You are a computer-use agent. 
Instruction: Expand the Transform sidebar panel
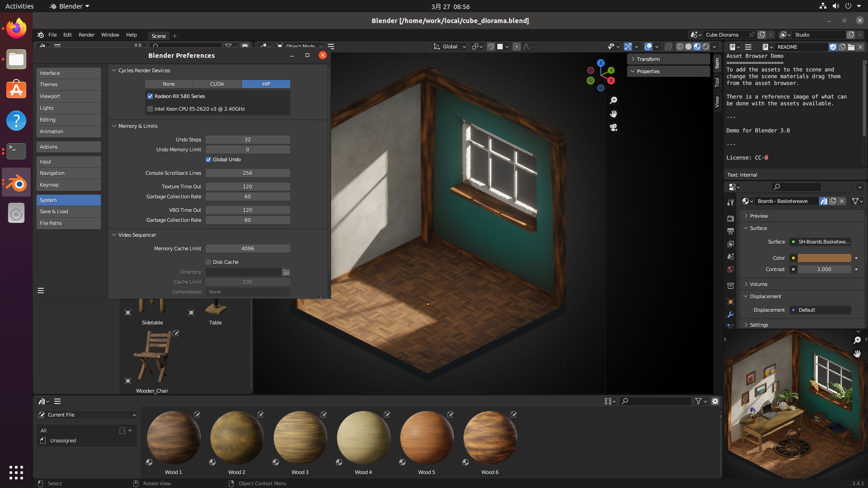coord(633,59)
